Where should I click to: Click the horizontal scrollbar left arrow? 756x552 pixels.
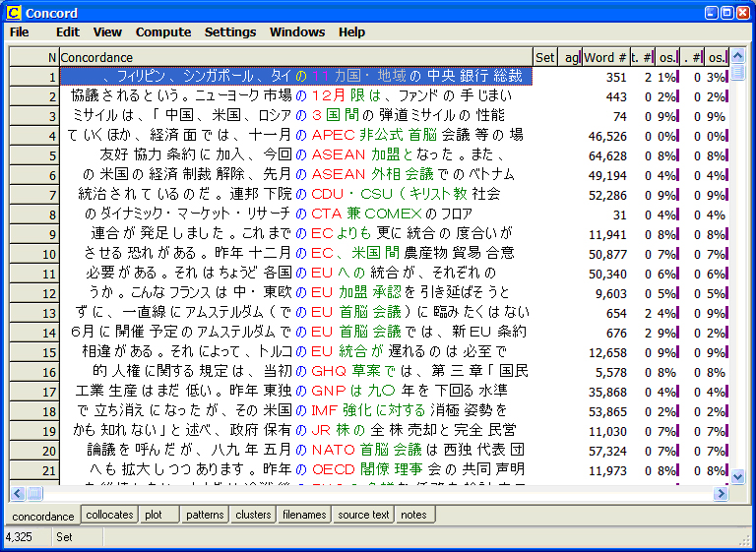pos(17,493)
